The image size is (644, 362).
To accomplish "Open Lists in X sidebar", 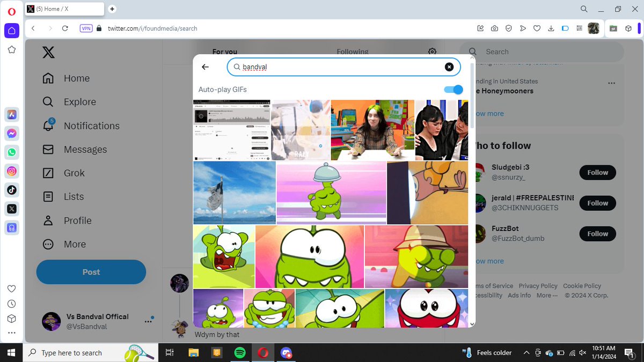I will pos(63,196).
